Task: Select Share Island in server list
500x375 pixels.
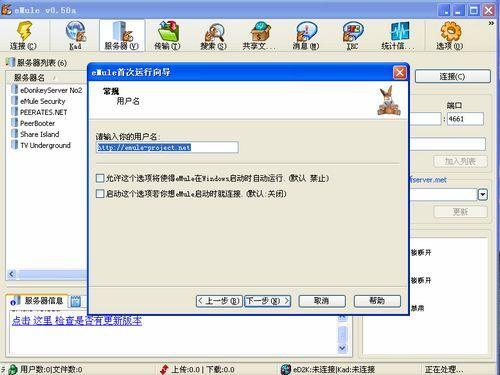Action: (40, 134)
